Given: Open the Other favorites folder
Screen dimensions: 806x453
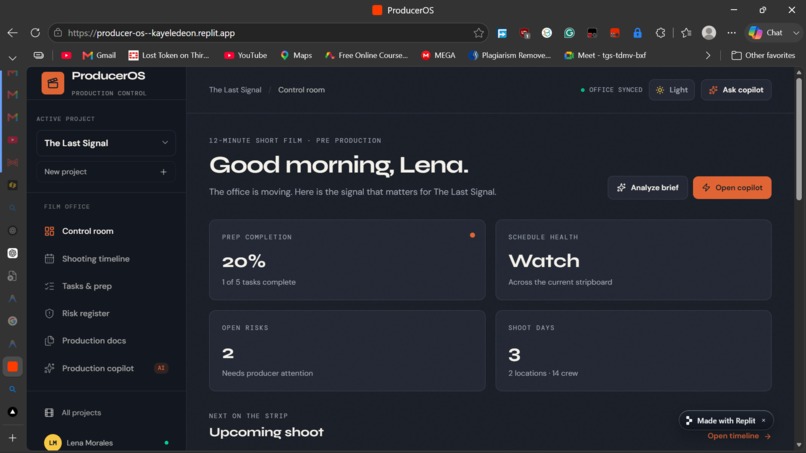Looking at the screenshot, I should click(x=763, y=55).
